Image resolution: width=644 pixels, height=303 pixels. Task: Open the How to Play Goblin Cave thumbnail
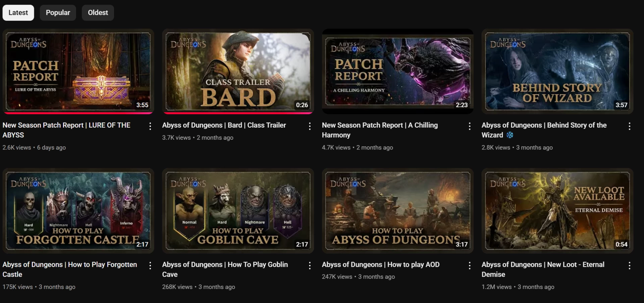coord(238,211)
